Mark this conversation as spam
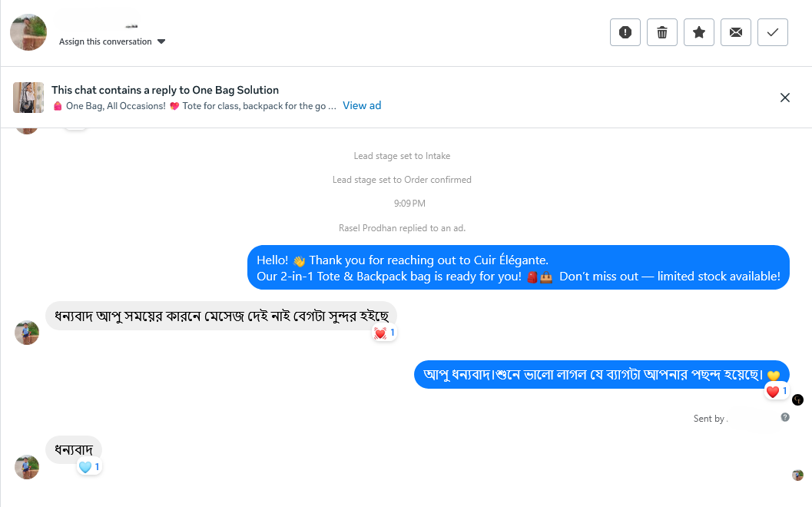 coord(625,32)
